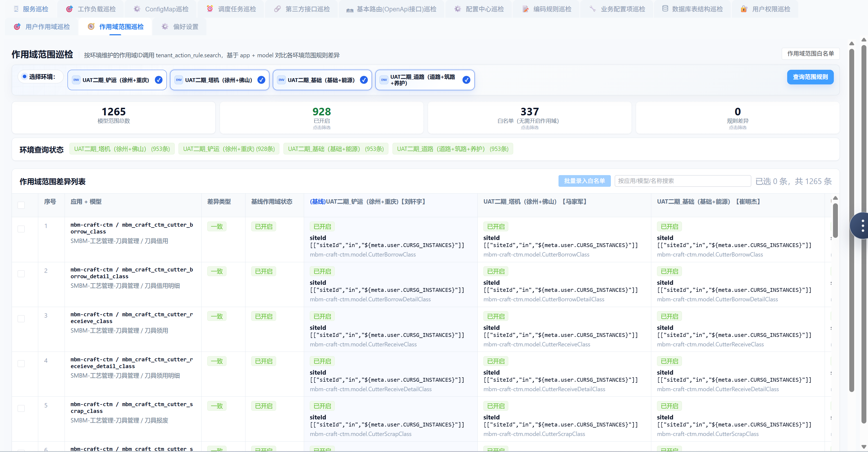Open the 基本路由(OpenApi接口)巡检 tab

point(391,9)
